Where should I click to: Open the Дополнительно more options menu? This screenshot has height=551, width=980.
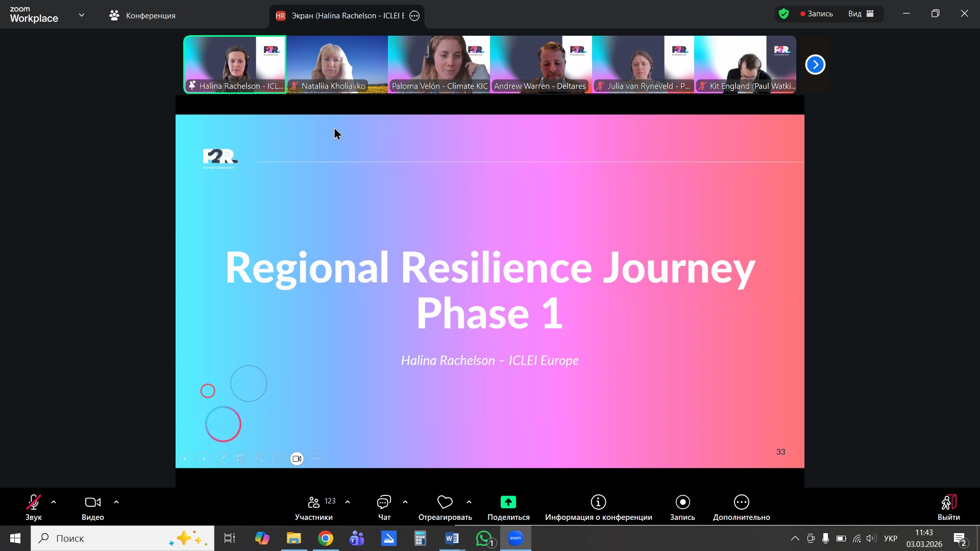pyautogui.click(x=741, y=503)
